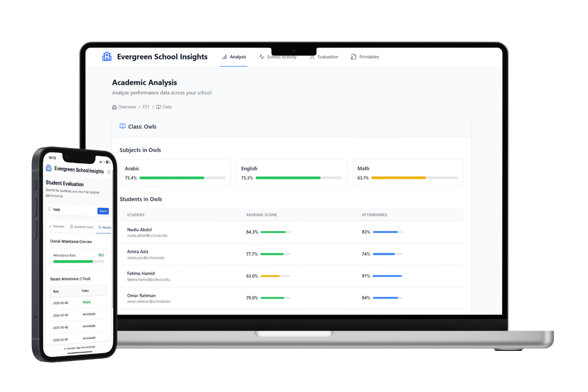Click the school logo on the phone
The width and height of the screenshot is (588, 392).
coord(49,168)
